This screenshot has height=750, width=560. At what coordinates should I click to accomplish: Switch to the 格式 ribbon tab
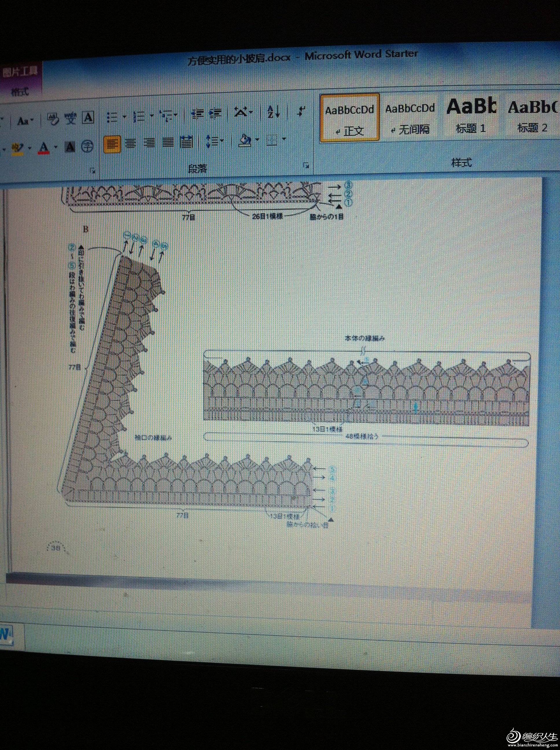pos(20,92)
